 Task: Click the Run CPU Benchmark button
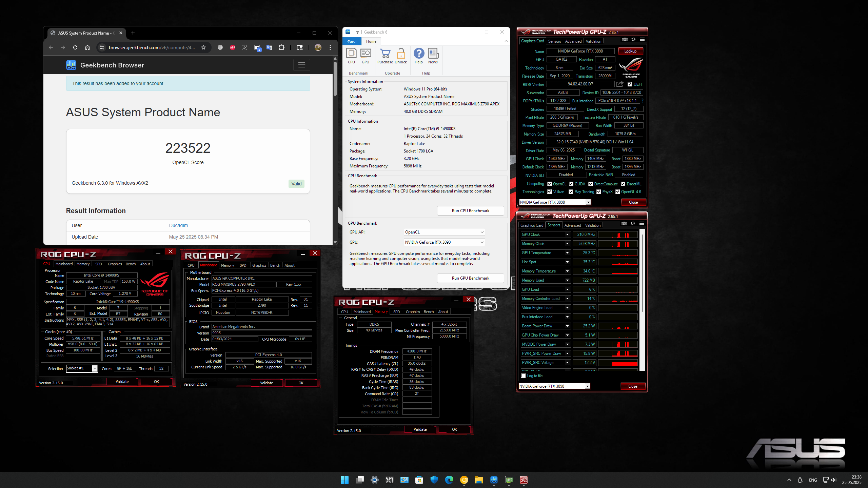[471, 211]
